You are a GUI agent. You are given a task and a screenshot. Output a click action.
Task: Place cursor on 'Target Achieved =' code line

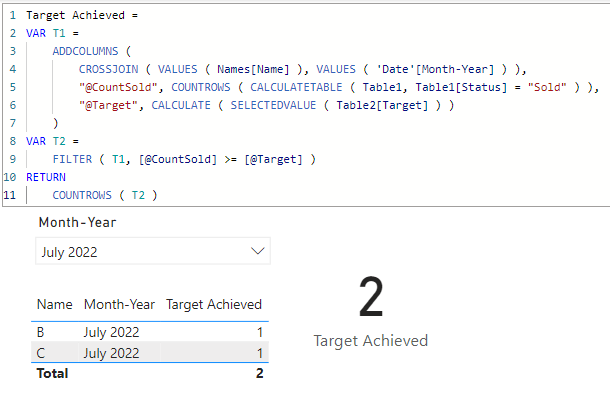(82, 15)
